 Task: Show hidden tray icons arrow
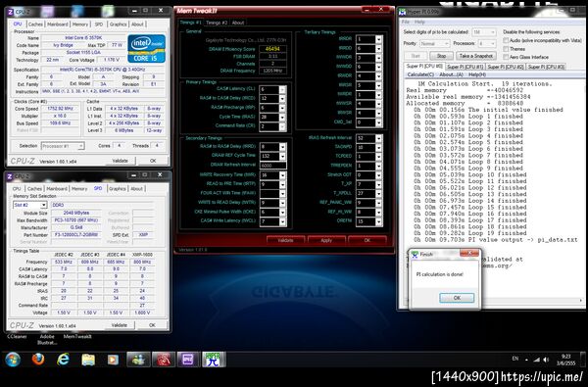[x=526, y=360]
